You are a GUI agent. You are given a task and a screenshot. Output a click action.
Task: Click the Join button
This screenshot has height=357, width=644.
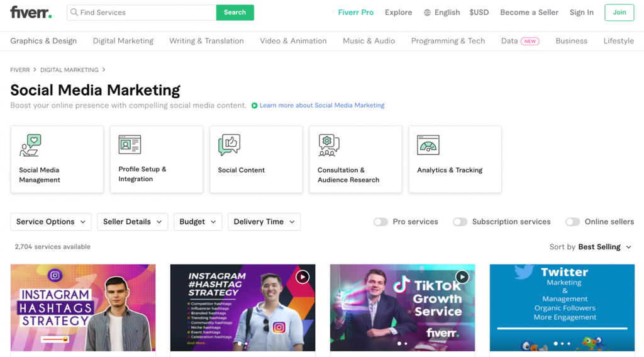point(619,13)
